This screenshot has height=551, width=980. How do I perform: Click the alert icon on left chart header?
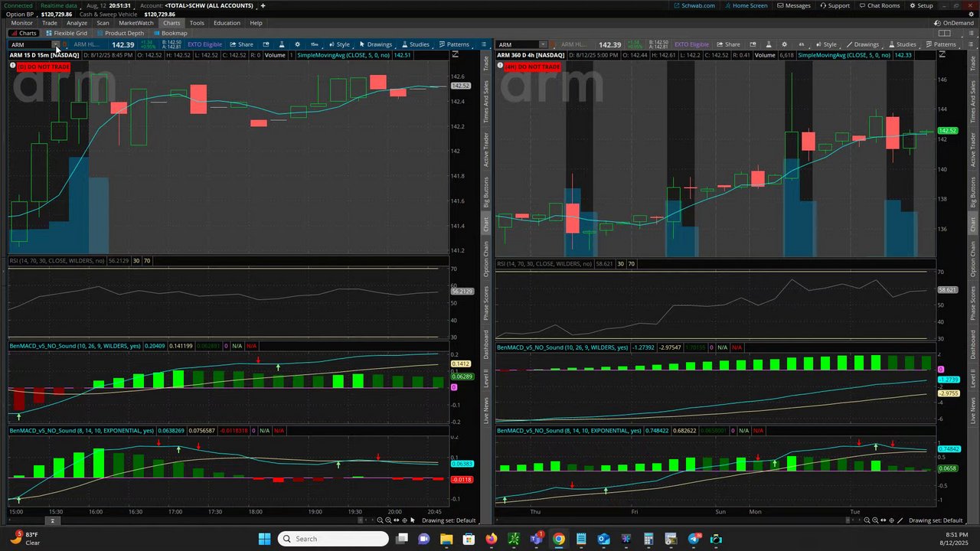[12, 66]
